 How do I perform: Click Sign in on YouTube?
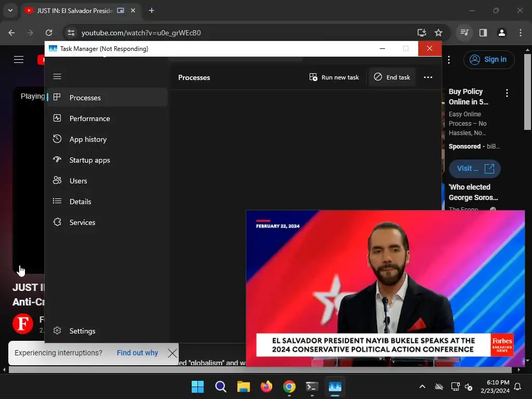(x=488, y=59)
